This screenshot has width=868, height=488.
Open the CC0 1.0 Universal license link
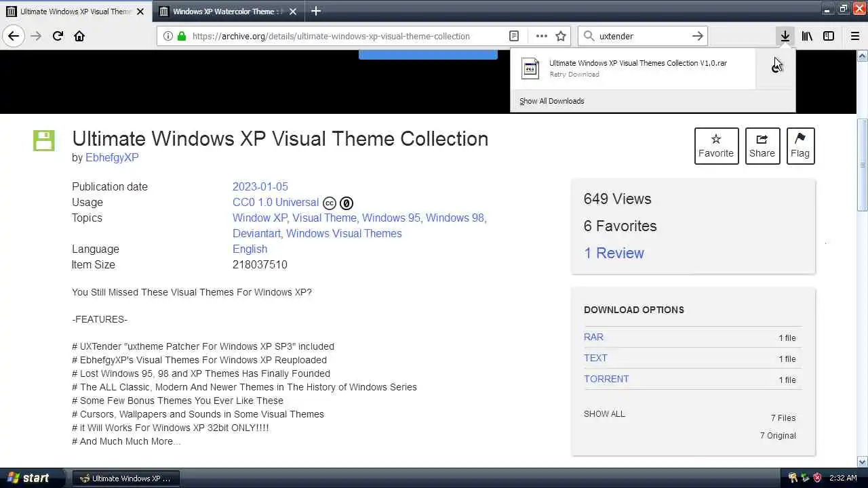pos(275,202)
